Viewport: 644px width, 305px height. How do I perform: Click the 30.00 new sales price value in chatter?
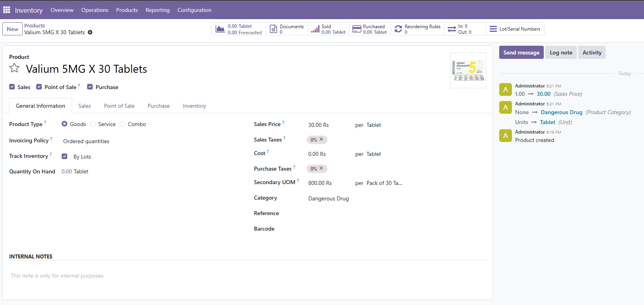pyautogui.click(x=543, y=94)
